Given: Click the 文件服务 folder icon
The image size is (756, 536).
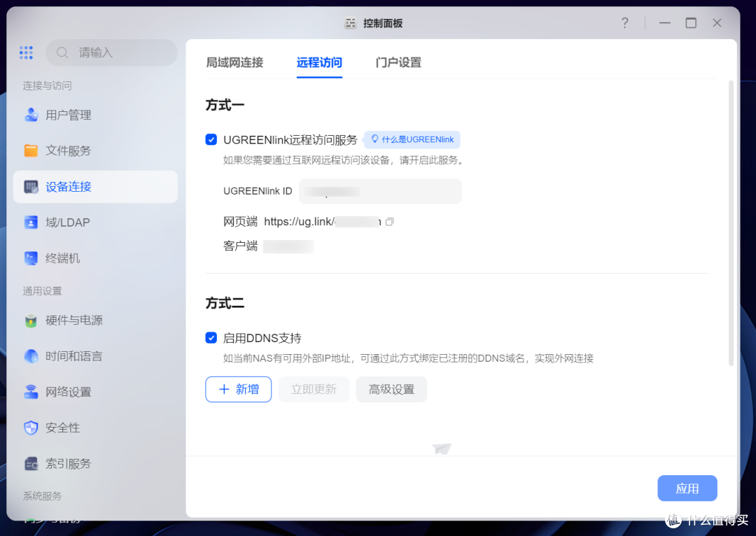Looking at the screenshot, I should 31,150.
